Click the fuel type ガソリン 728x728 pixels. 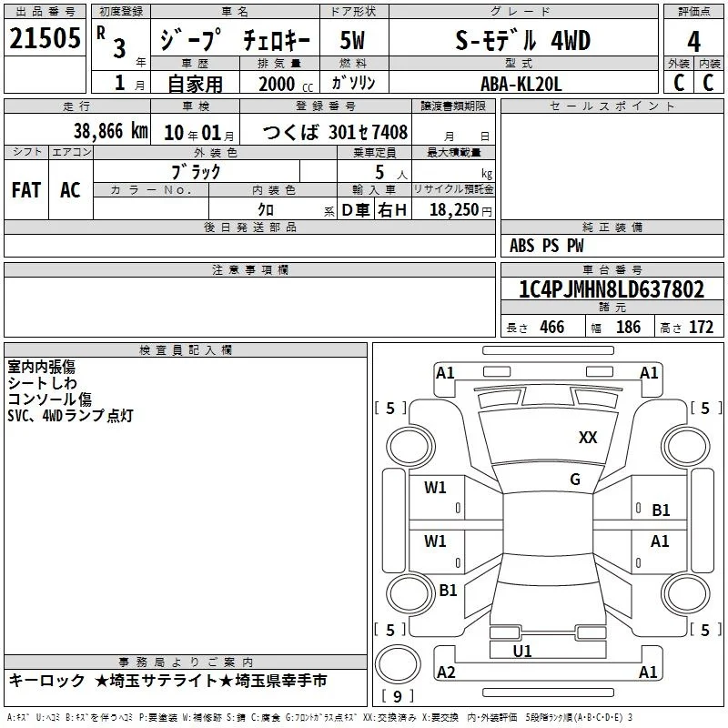(353, 83)
